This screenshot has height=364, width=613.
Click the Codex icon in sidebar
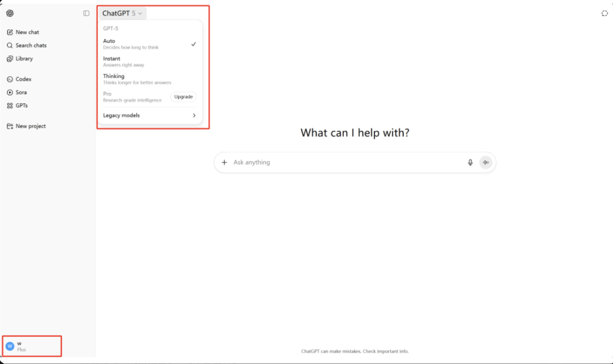pyautogui.click(x=10, y=79)
